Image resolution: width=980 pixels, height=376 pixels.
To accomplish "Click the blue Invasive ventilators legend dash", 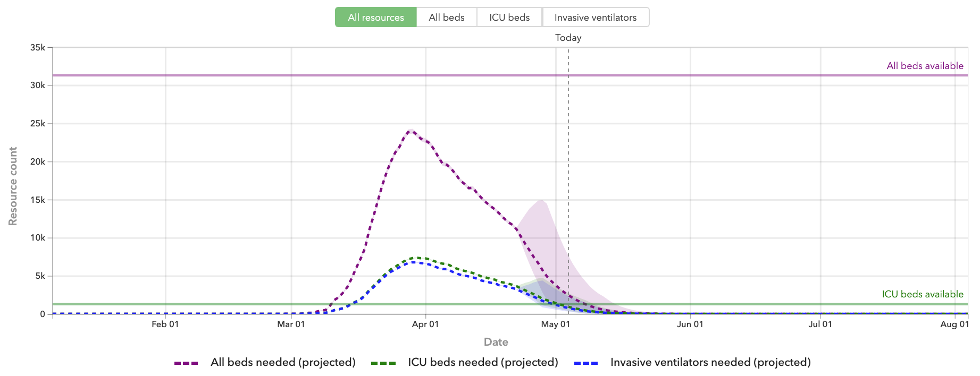I will [586, 363].
